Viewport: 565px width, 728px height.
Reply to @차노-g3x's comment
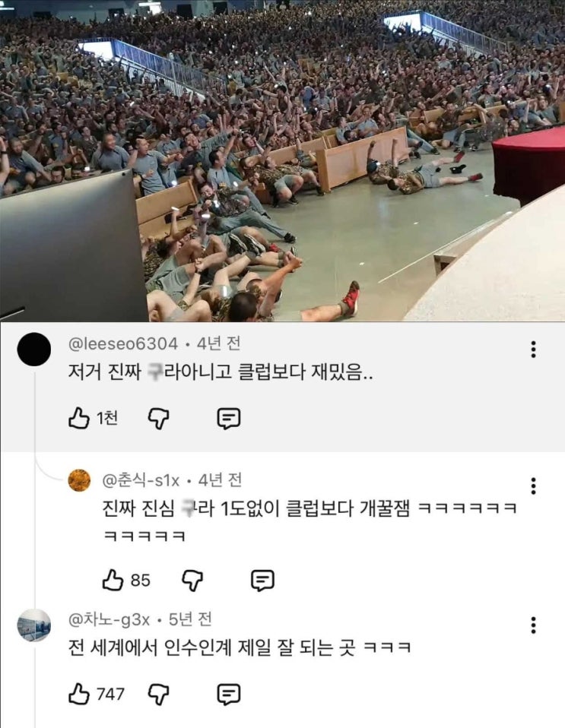coord(229,695)
